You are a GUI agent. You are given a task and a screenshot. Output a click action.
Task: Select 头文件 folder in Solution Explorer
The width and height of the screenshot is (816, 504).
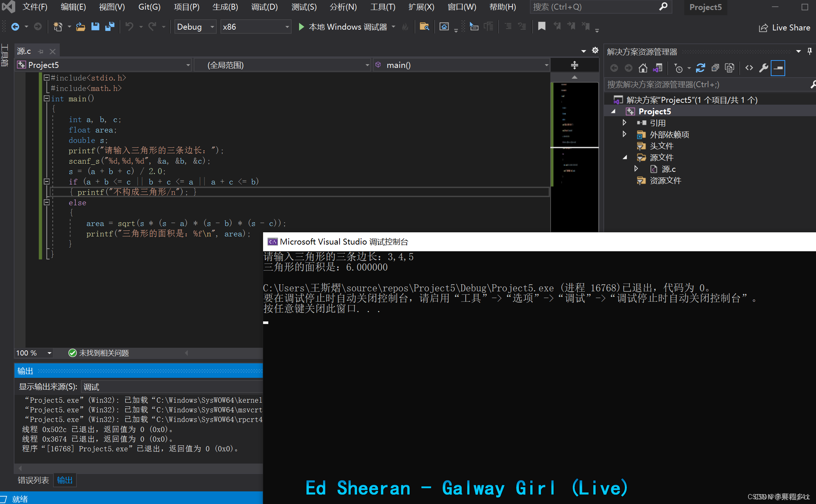coord(661,146)
